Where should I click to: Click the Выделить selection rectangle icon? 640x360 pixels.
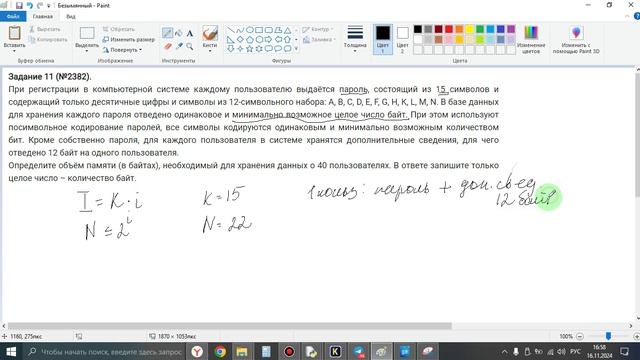87,33
